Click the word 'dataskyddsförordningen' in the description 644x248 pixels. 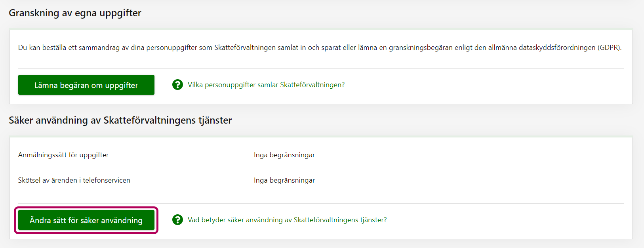(557, 48)
